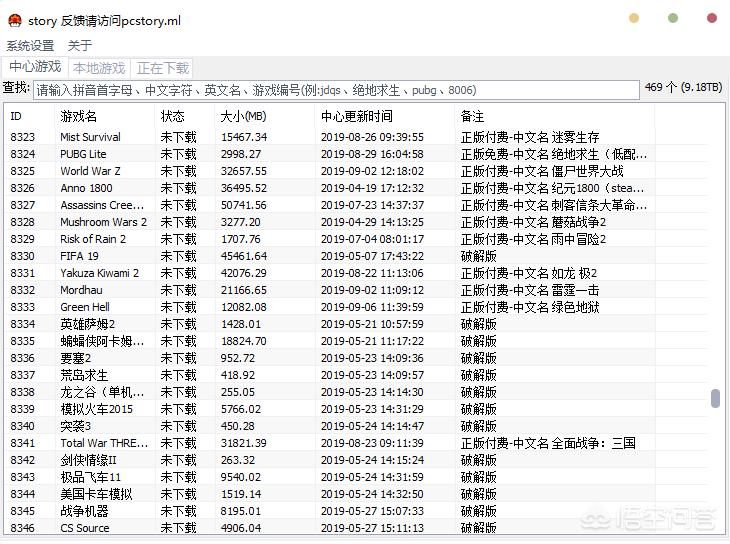Click remark 正版付费-中文名 蘑菇战争2

[x=533, y=222]
